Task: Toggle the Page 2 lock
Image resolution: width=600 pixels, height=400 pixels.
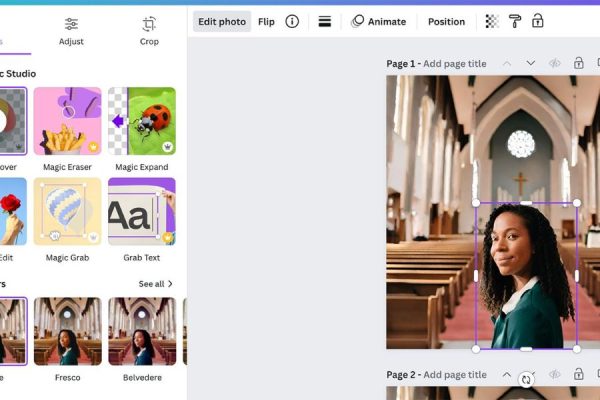Action: (x=578, y=375)
